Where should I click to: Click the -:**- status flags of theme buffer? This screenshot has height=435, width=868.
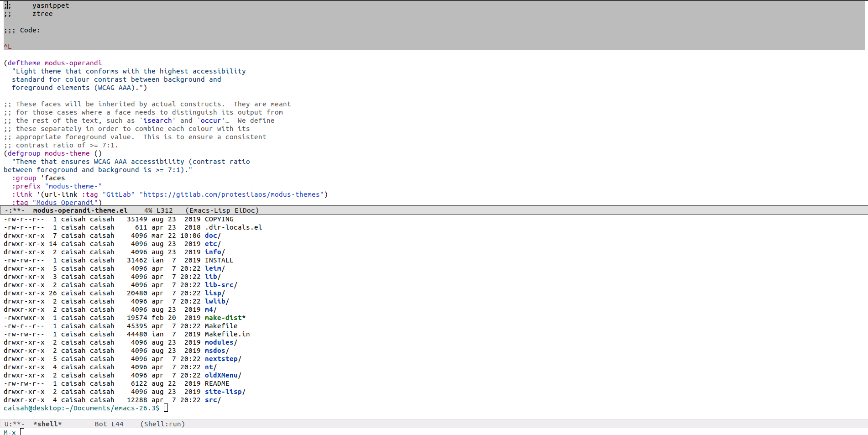pos(15,210)
